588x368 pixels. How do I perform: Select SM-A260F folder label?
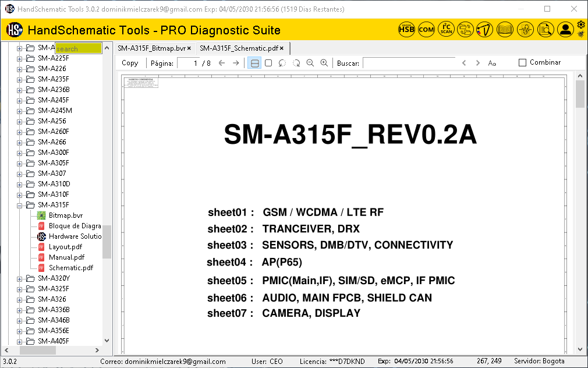point(53,131)
